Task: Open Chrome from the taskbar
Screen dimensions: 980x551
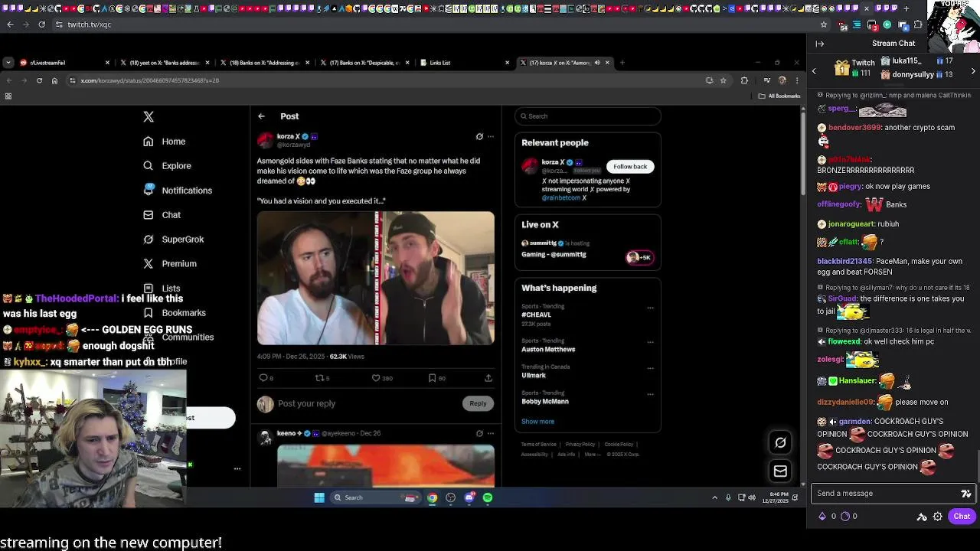Action: (433, 498)
